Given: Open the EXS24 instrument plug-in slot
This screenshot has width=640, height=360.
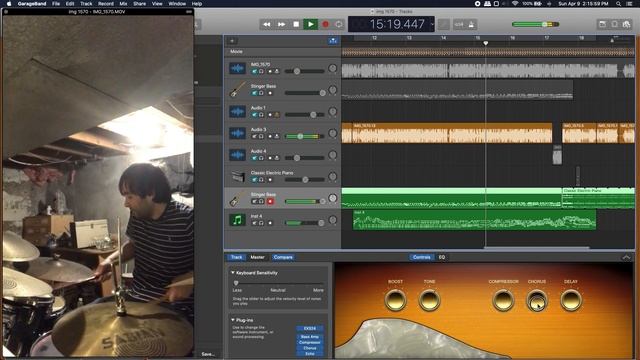Looking at the screenshot, I should (x=310, y=329).
